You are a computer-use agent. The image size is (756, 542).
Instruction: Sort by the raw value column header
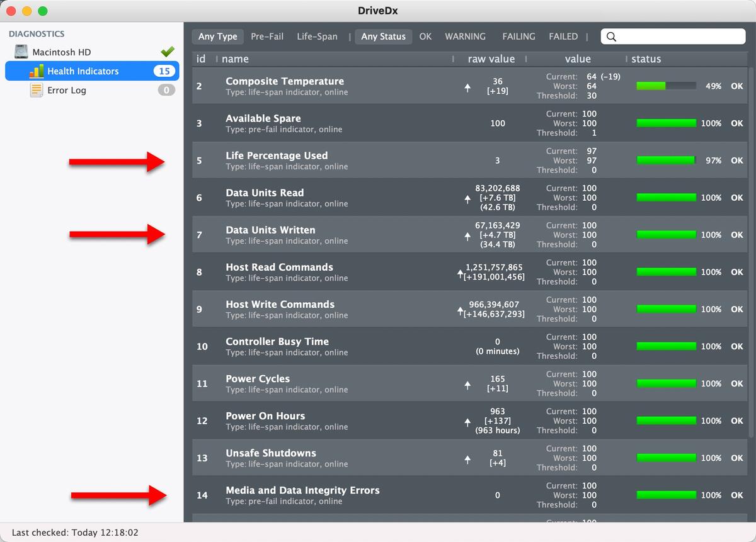pyautogui.click(x=491, y=59)
